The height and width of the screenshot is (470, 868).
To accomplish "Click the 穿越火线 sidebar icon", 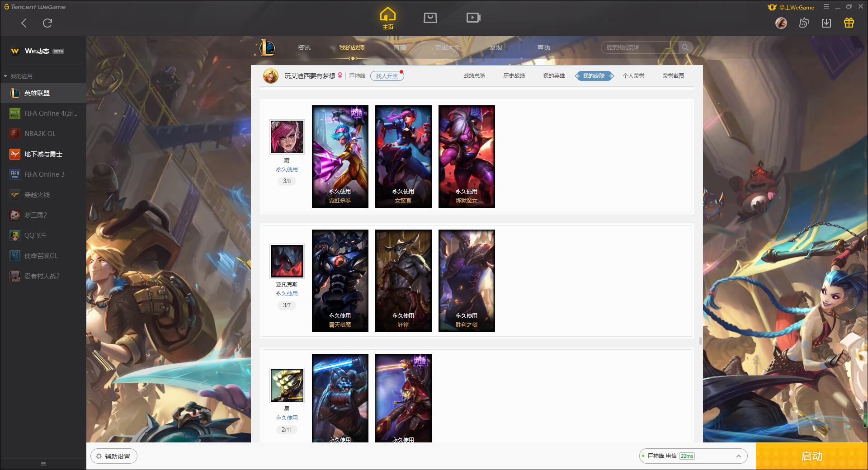I will [15, 195].
